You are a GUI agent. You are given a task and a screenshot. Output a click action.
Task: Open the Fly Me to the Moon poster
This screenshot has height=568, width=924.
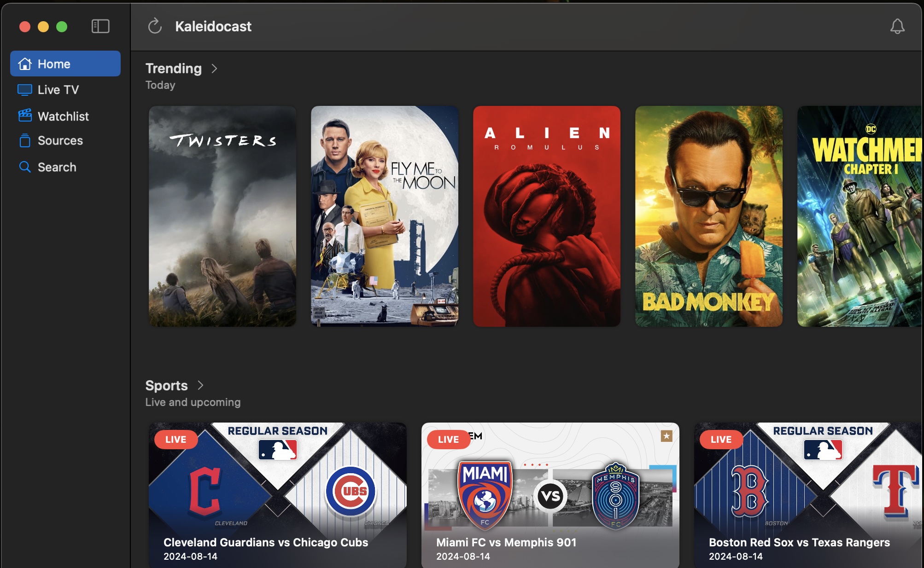(385, 216)
